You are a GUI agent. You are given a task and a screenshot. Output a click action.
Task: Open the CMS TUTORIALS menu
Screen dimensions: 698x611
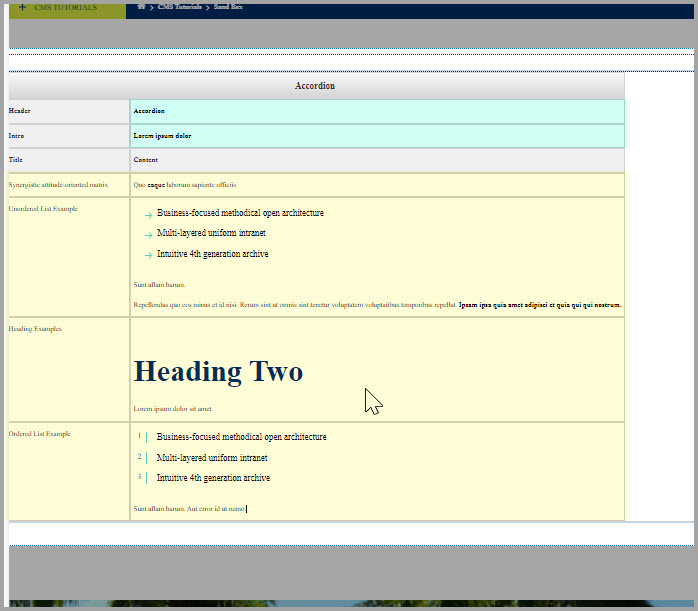(x=65, y=8)
